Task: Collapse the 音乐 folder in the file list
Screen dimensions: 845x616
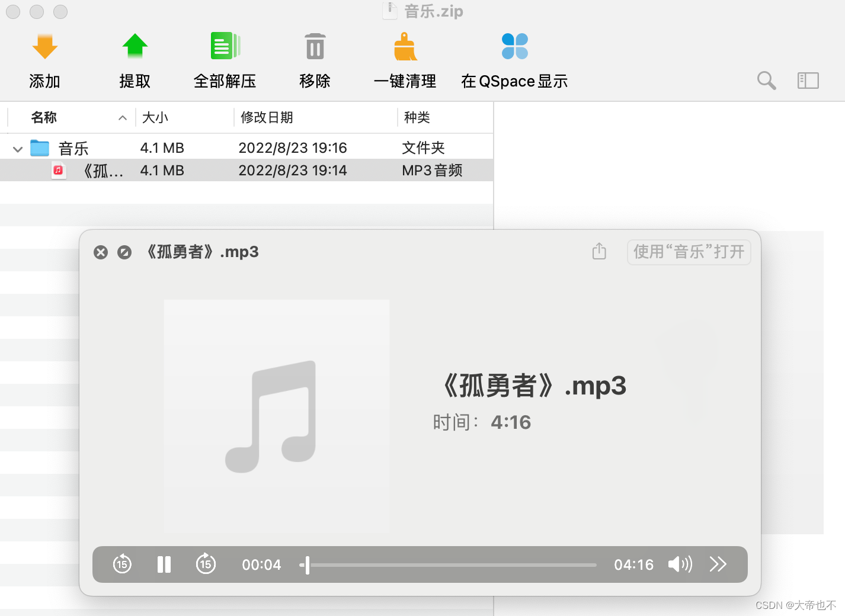Action: pyautogui.click(x=17, y=148)
